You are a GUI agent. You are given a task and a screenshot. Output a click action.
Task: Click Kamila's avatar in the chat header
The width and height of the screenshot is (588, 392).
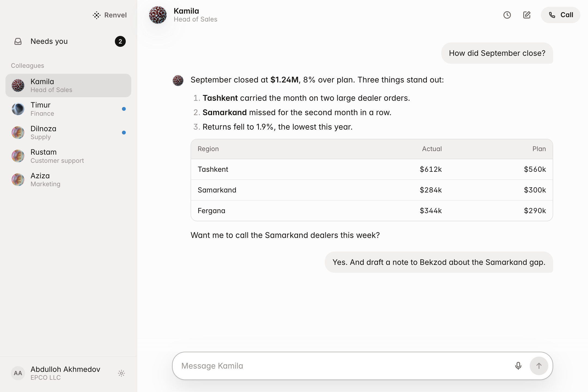(158, 15)
